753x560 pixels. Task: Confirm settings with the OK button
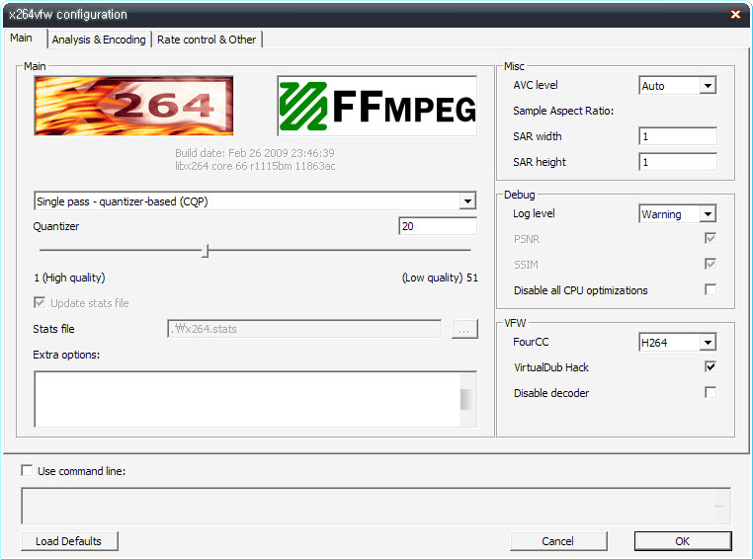click(683, 541)
